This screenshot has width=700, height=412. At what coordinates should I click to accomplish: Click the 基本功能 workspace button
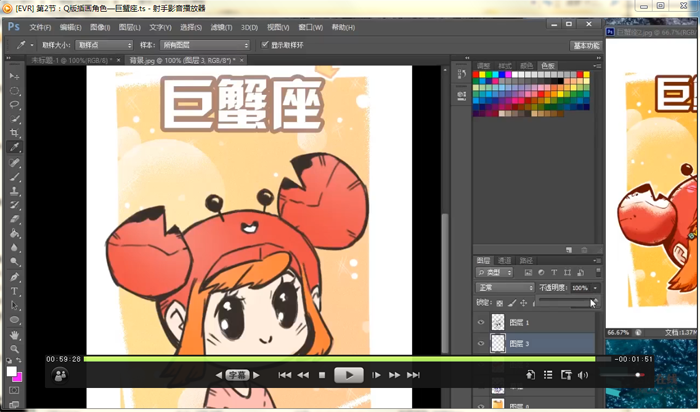pyautogui.click(x=586, y=46)
